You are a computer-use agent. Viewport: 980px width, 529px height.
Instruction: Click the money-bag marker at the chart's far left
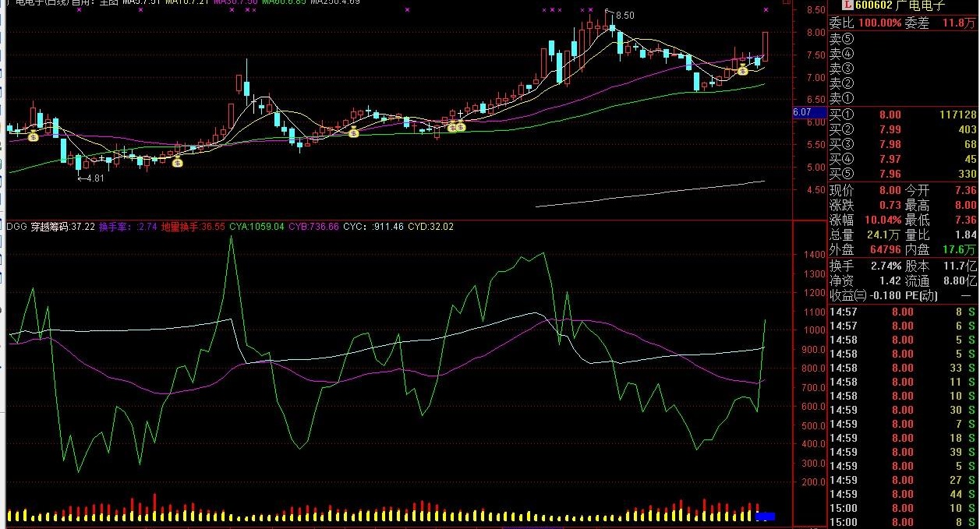click(33, 137)
